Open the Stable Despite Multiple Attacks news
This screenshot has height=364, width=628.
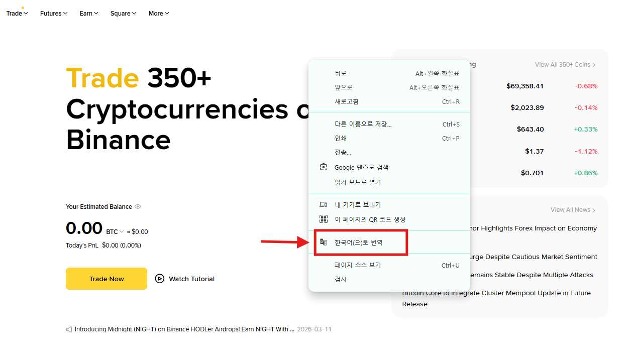532,275
